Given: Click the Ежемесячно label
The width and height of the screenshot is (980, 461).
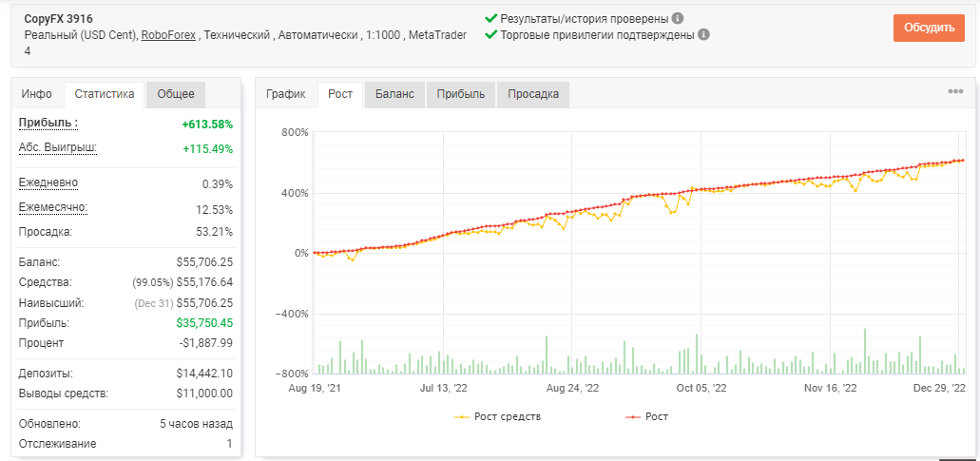Looking at the screenshot, I should 53,207.
